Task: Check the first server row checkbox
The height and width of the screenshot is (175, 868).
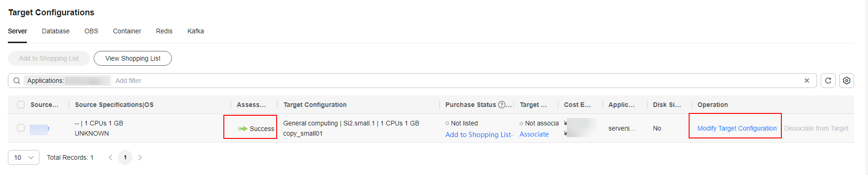Action: click(21, 128)
